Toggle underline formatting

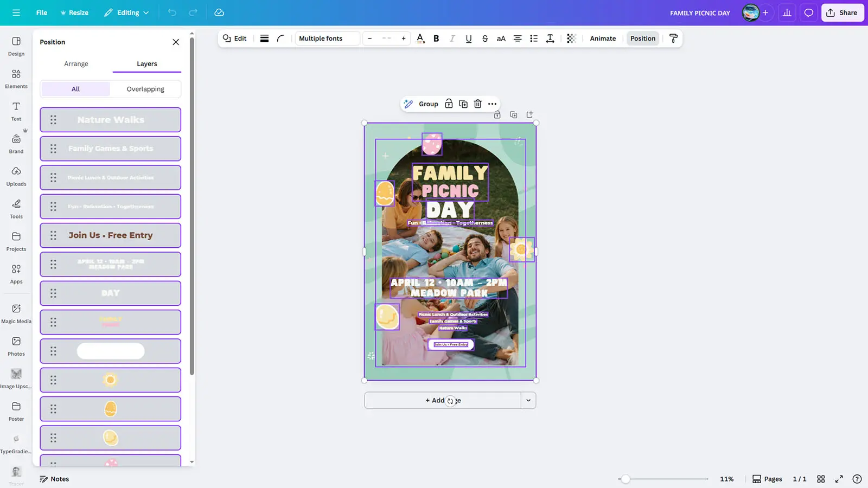(x=469, y=38)
